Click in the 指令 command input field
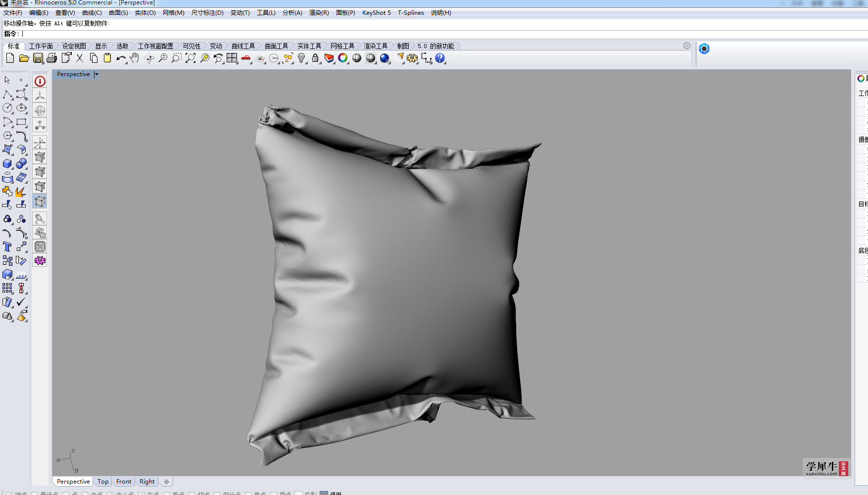 coord(444,34)
